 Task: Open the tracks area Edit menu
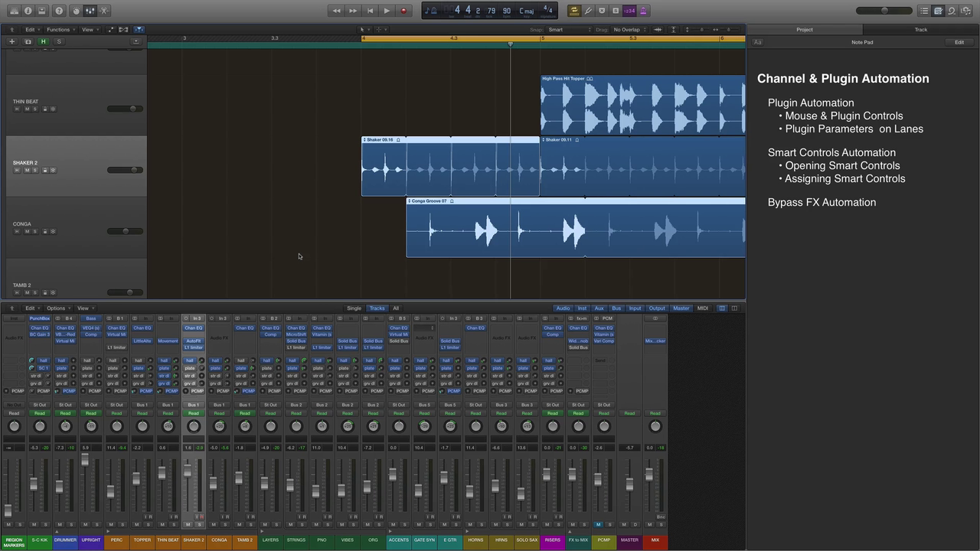click(31, 30)
